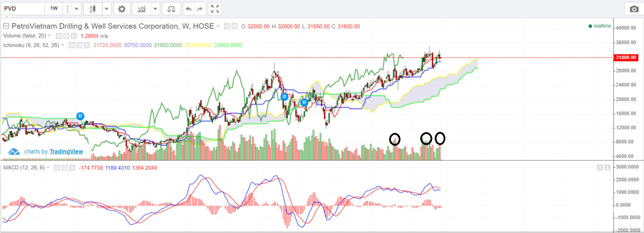The height and width of the screenshot is (233, 644).
Task: Toggle Volume indicator visibility eye
Action: pyautogui.click(x=59, y=36)
